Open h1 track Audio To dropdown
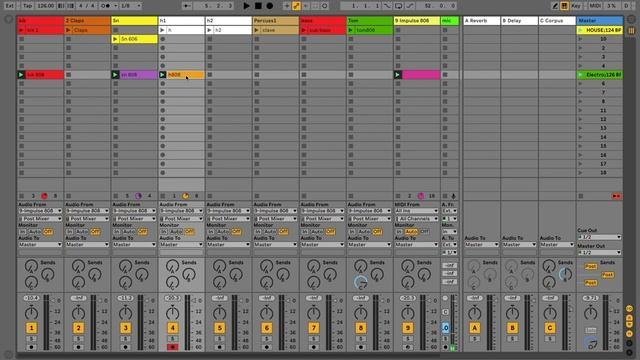The height and width of the screenshot is (360, 640). [181, 244]
